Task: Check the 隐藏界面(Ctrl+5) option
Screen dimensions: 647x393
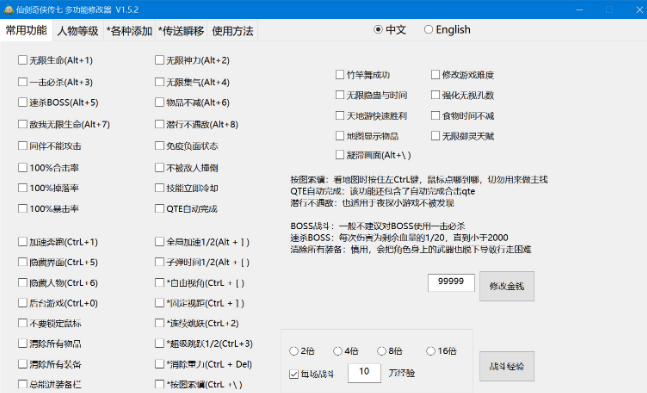Action: point(23,262)
